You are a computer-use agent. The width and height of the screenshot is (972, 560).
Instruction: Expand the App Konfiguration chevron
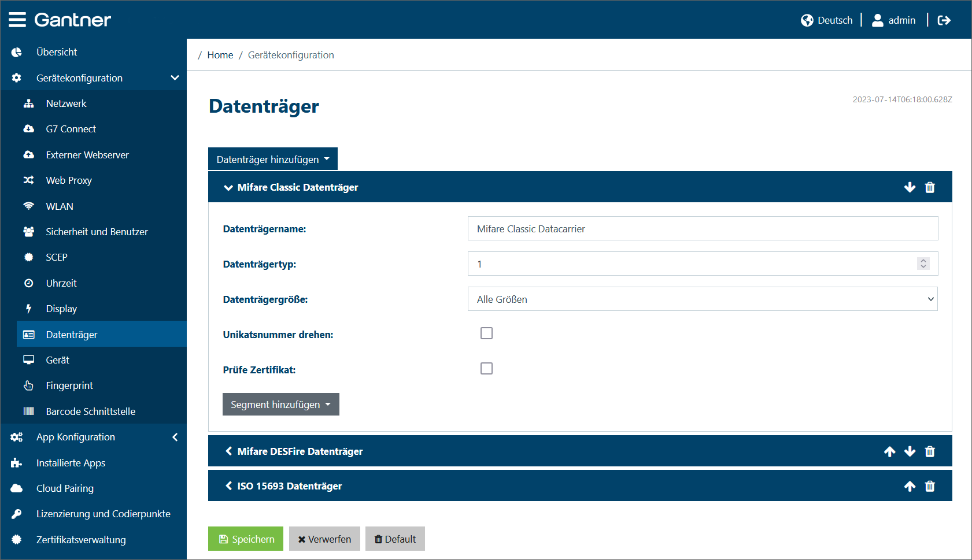pos(175,437)
